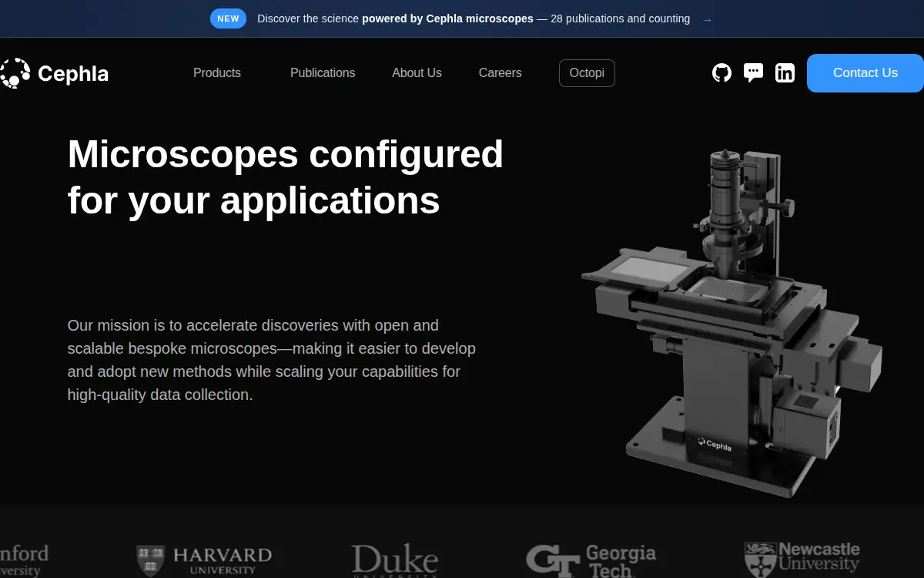This screenshot has width=924, height=578.
Task: Click '28 publications and counting' text
Action: (621, 18)
